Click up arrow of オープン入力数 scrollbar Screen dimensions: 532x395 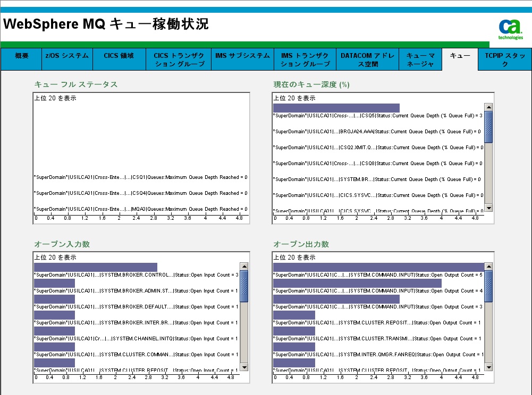pyautogui.click(x=244, y=267)
